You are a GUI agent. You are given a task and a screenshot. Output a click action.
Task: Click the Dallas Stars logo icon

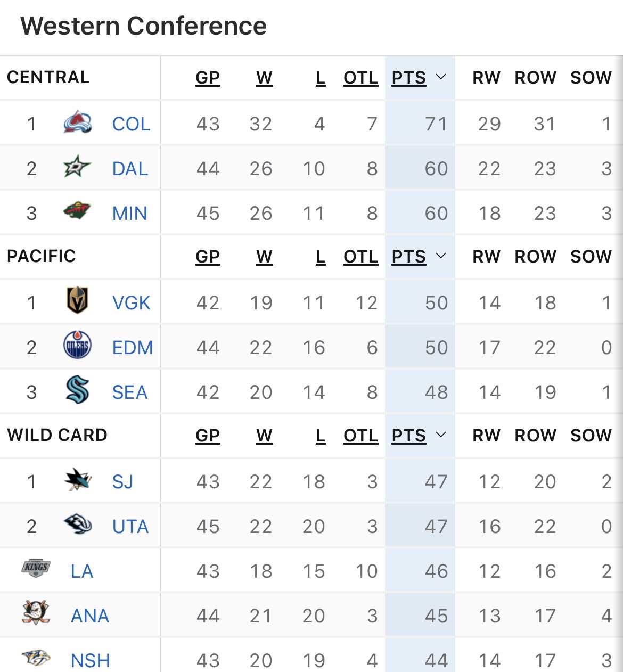click(x=77, y=168)
